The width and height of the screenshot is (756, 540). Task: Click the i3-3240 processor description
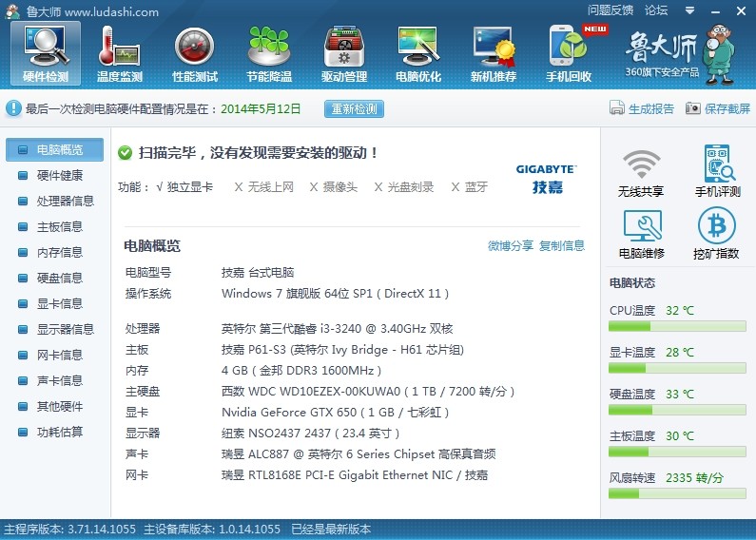pos(337,329)
